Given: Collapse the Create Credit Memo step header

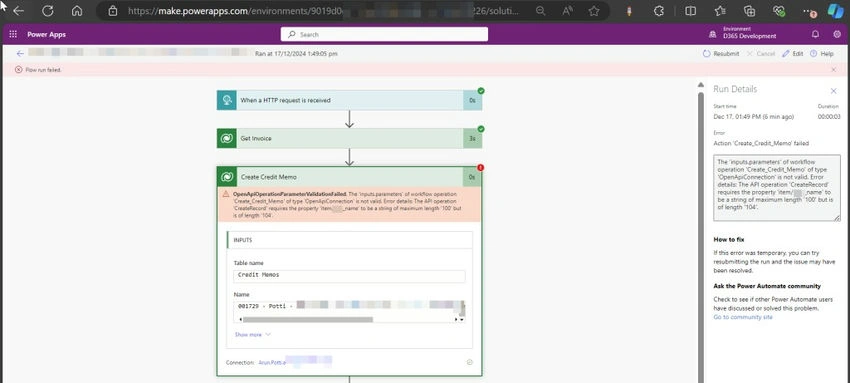Looking at the screenshot, I should click(x=349, y=177).
